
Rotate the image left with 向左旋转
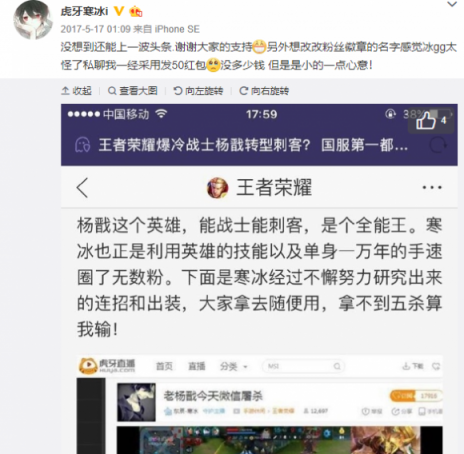(198, 91)
